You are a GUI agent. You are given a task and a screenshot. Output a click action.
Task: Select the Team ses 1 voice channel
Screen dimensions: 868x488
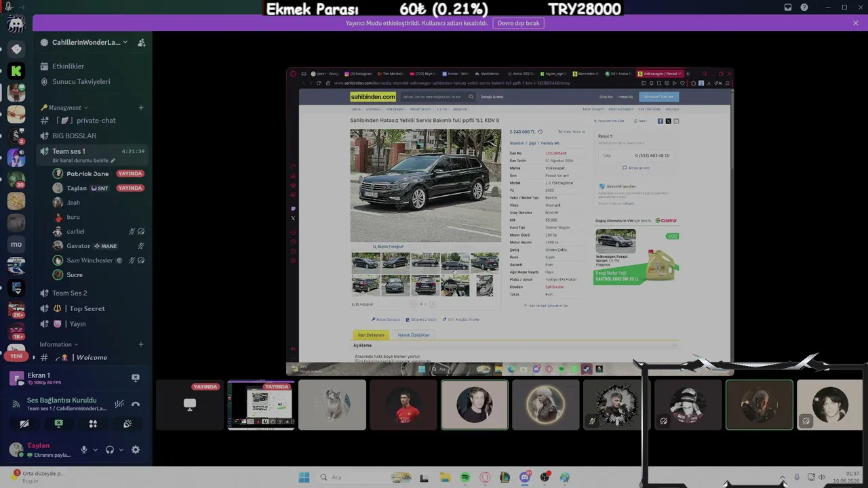click(92, 151)
